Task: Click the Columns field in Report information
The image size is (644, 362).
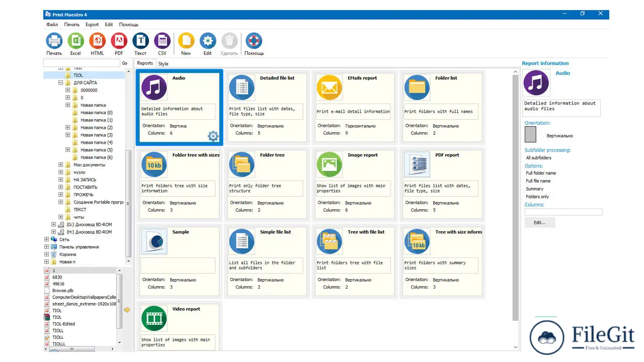Action: [563, 212]
